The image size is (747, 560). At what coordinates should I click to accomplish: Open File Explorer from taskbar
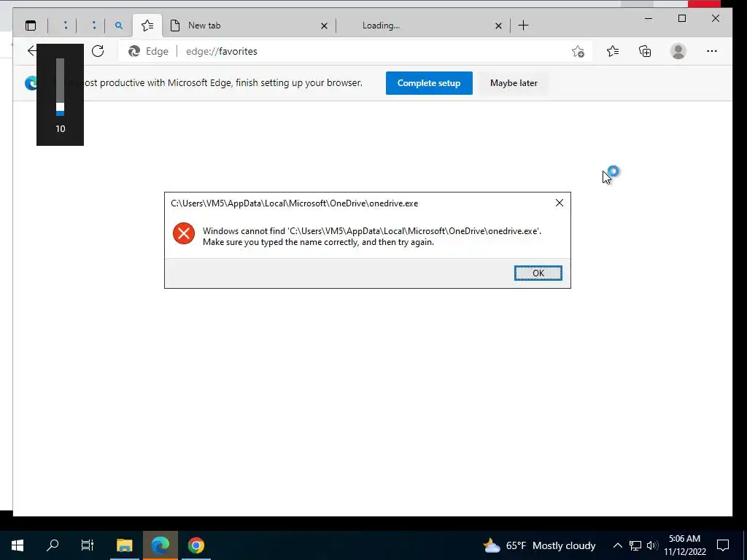coord(124,545)
